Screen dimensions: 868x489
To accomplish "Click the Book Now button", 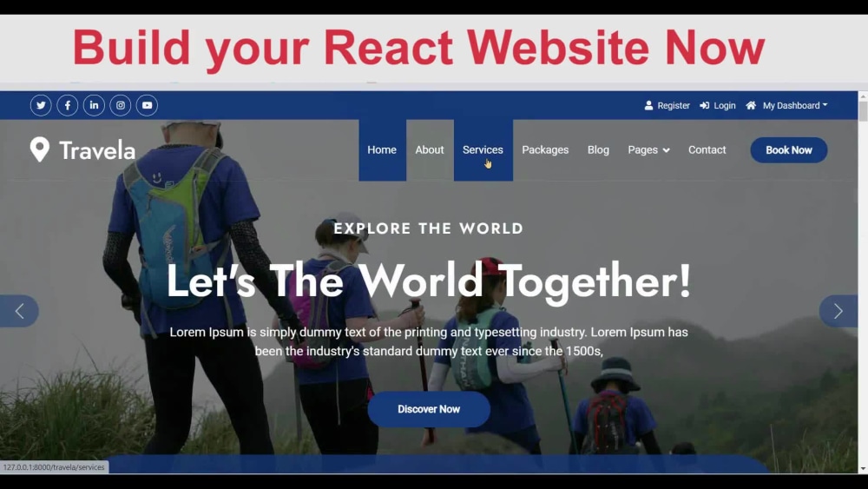I will tap(789, 150).
